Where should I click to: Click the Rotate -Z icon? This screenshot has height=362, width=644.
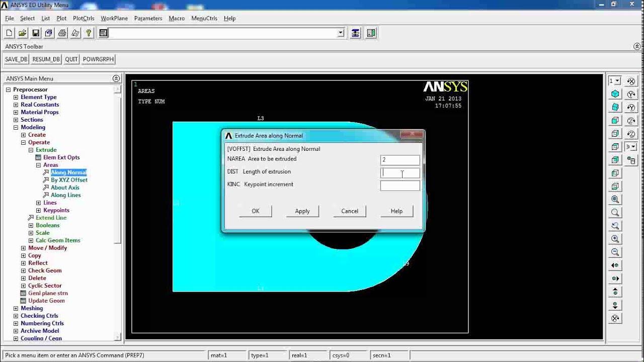click(x=631, y=134)
